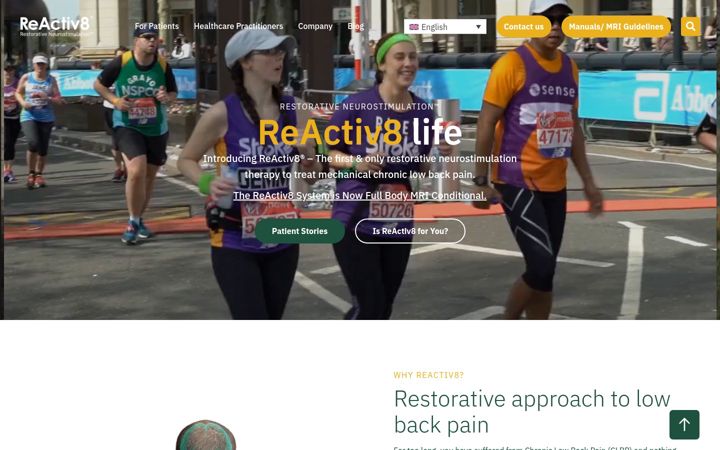
Task: Go to the Blog page
Action: click(355, 26)
